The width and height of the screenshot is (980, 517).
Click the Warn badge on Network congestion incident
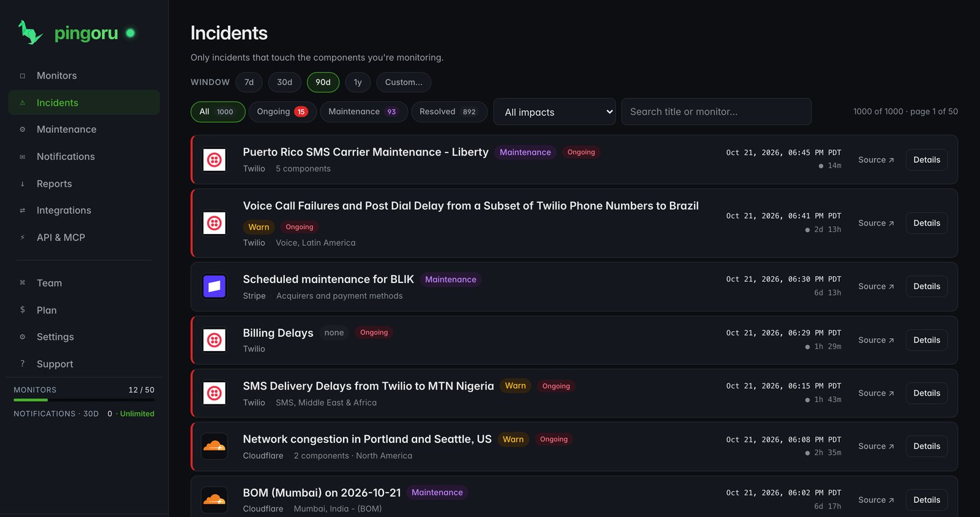coord(513,439)
